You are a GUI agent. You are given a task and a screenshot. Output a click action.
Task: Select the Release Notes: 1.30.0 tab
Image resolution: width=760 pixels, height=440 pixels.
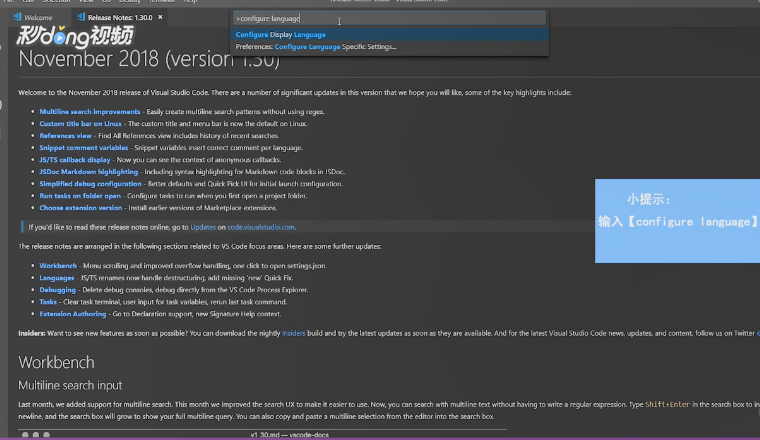119,17
